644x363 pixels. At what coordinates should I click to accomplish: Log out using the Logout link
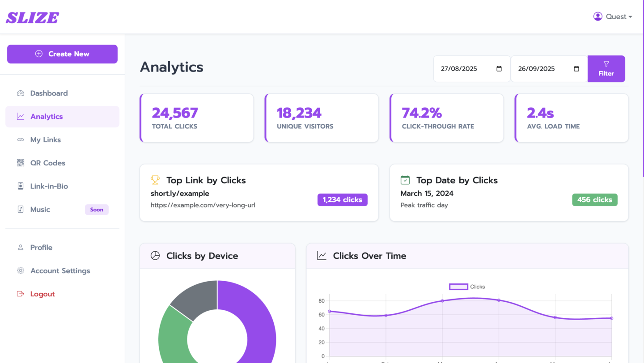pyautogui.click(x=42, y=294)
